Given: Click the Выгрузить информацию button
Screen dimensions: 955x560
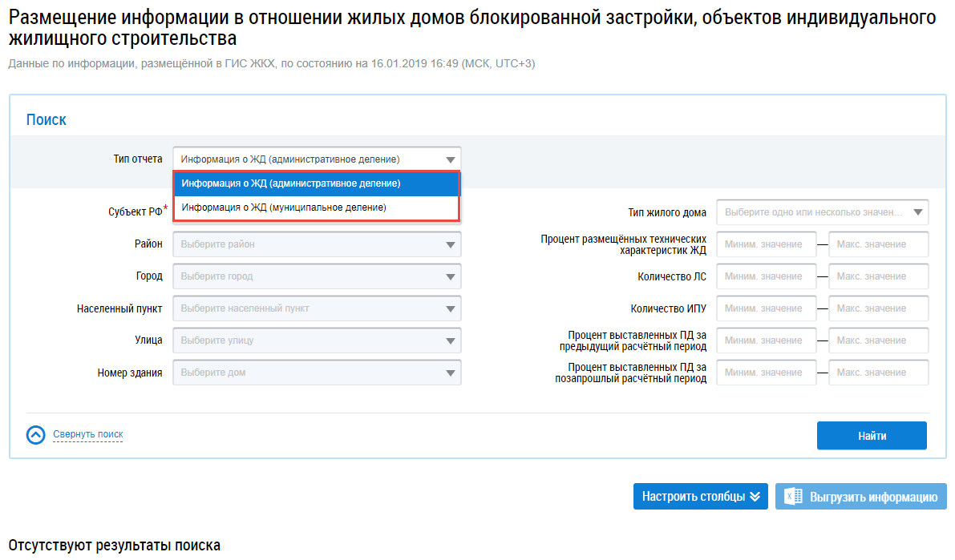Looking at the screenshot, I should tap(860, 497).
